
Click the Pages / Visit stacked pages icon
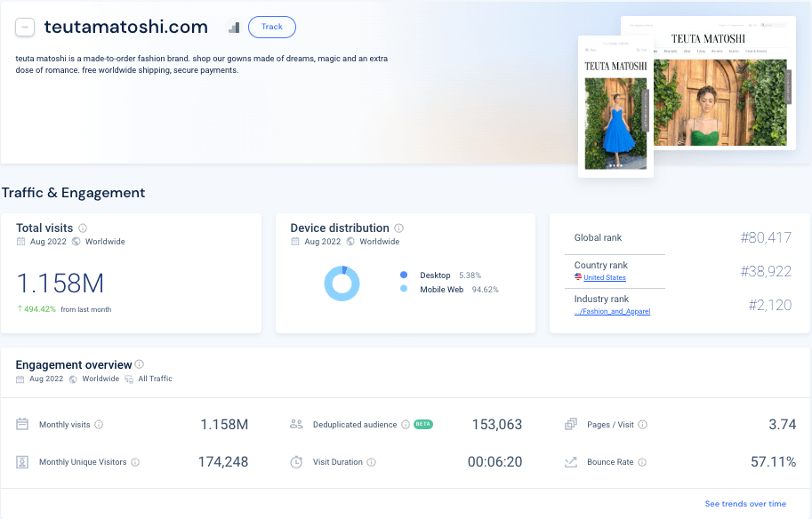(571, 424)
